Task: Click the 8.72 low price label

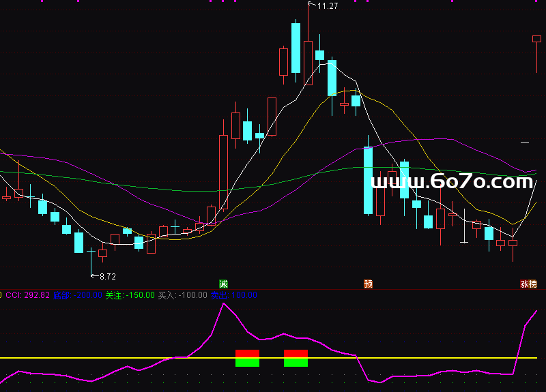Action: (x=107, y=277)
